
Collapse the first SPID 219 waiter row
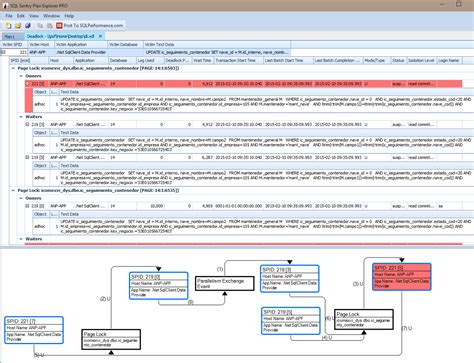[x=28, y=124]
